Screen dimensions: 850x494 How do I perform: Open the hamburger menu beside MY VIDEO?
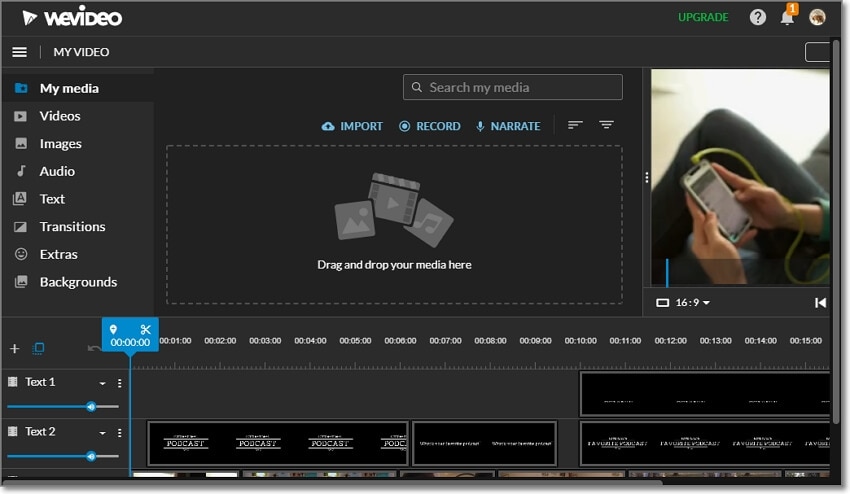[20, 52]
